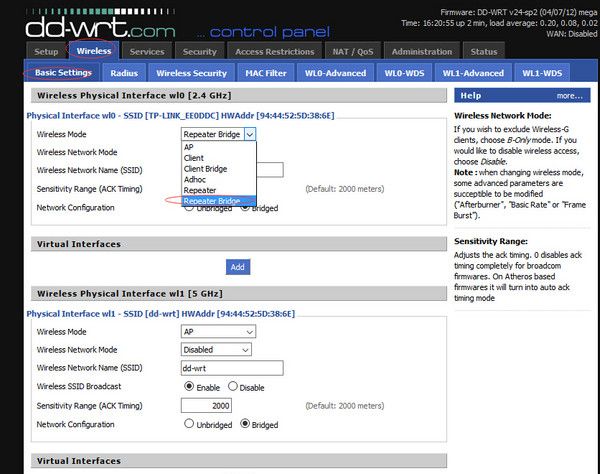Screen dimensions: 600x474
Task: Choose Repeater mode option
Action: (218, 190)
